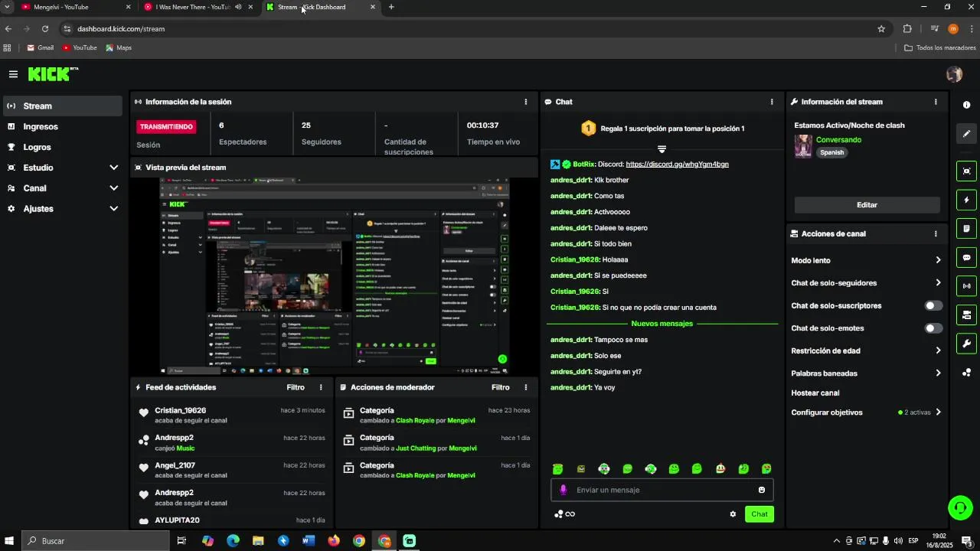Bookmark this page with the star icon
This screenshot has width=980, height=551.
[x=881, y=29]
